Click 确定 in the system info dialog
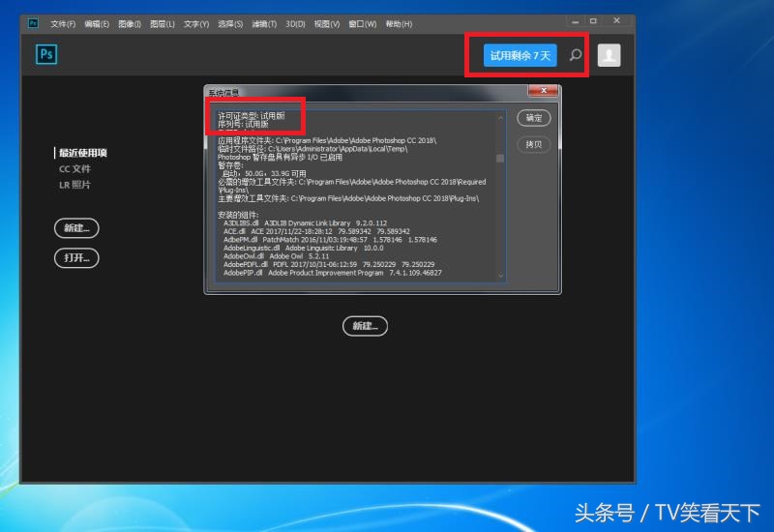This screenshot has width=774, height=532. (x=534, y=118)
